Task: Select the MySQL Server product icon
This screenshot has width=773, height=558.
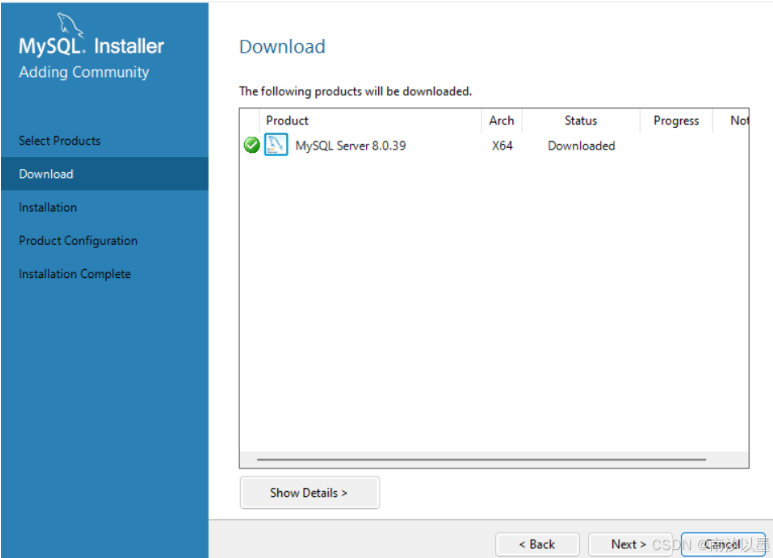Action: 275,146
